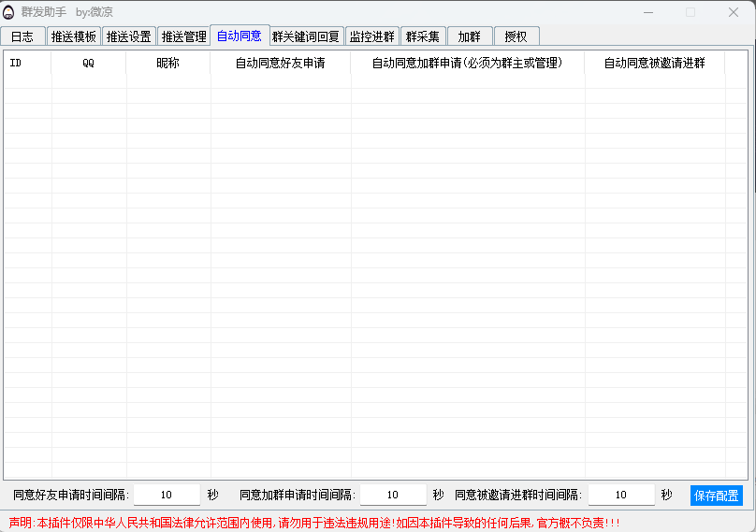
Task: Switch to the 推送模板 tab
Action: (74, 36)
